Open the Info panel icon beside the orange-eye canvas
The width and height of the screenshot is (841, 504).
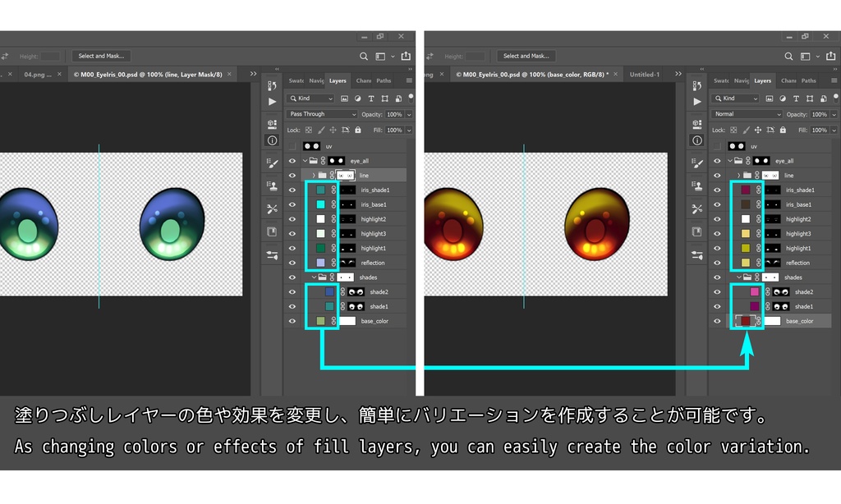click(x=697, y=140)
